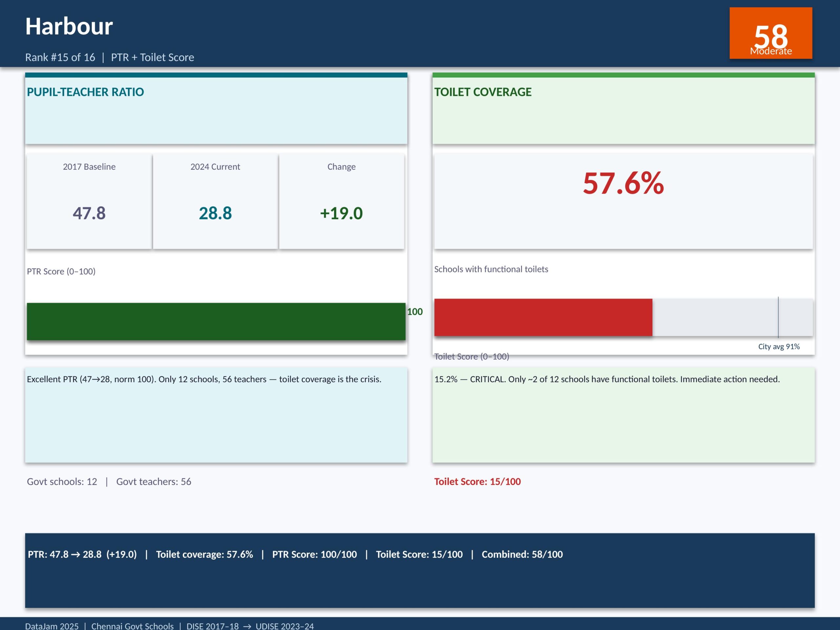The width and height of the screenshot is (840, 630).
Task: Click the Govt schools: 12 text
Action: 62,481
